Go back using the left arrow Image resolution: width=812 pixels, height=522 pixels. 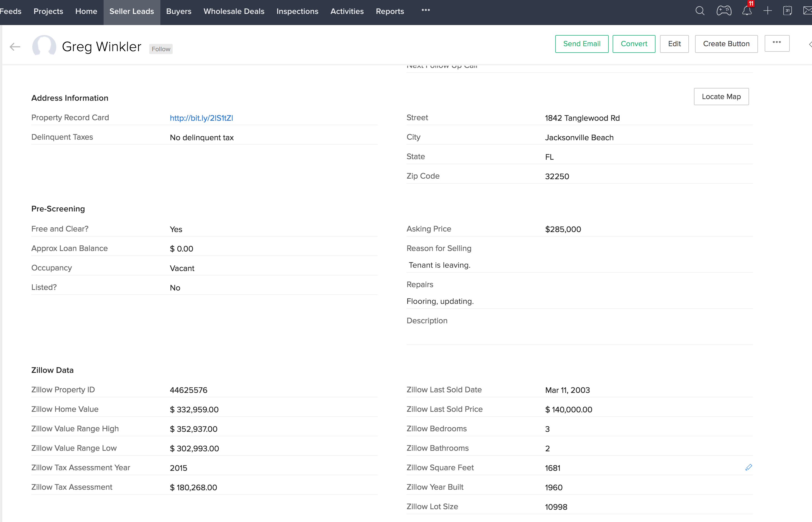[x=15, y=46]
